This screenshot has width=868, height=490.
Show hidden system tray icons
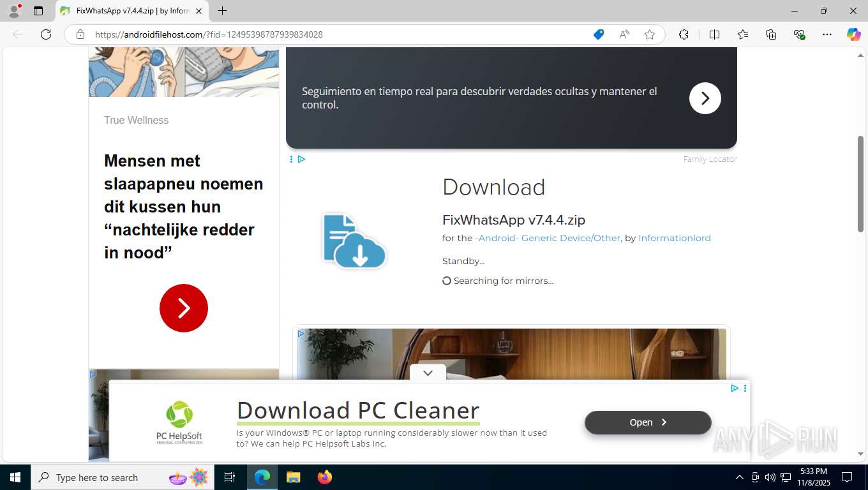tap(740, 477)
